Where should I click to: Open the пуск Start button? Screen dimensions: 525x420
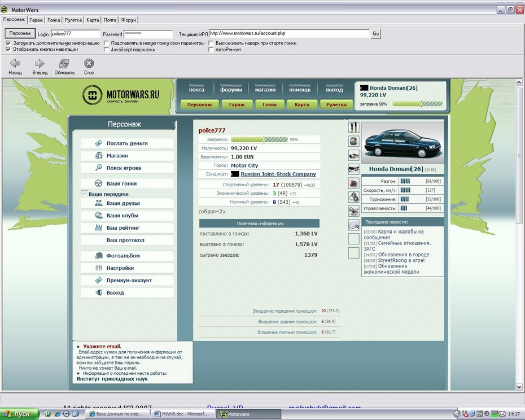click(x=19, y=414)
